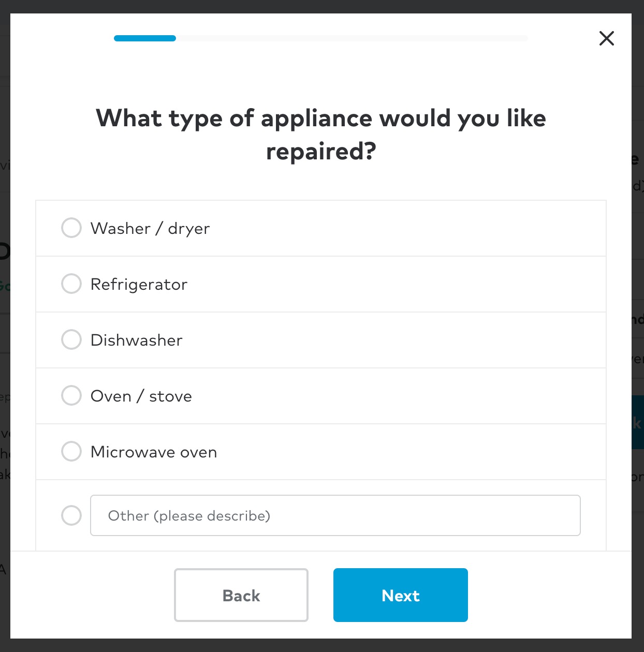The height and width of the screenshot is (652, 644).
Task: Select the Washer / dryer radio button
Action: 71,228
